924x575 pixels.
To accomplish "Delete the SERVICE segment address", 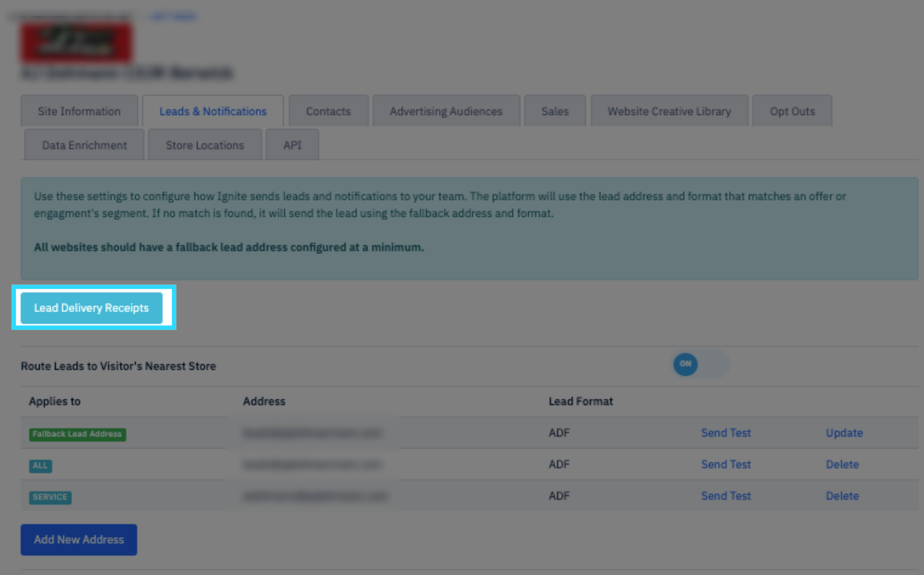I will (842, 496).
